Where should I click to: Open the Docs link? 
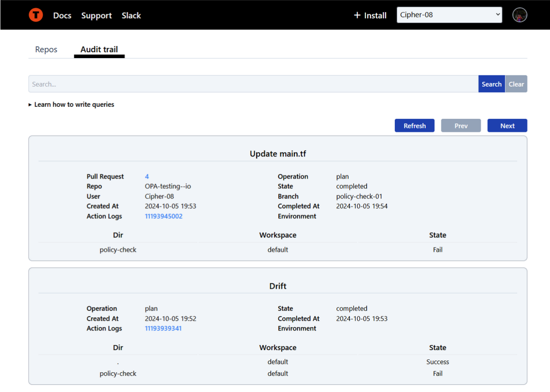pos(62,15)
